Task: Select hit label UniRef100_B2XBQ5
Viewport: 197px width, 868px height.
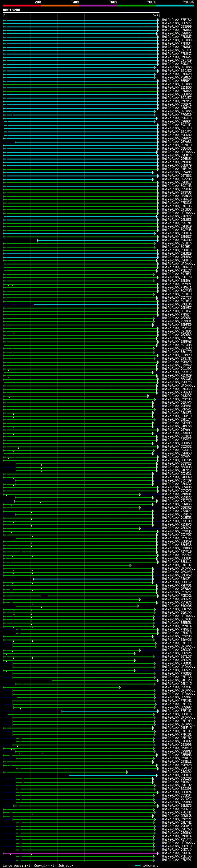Action: click(176, 88)
